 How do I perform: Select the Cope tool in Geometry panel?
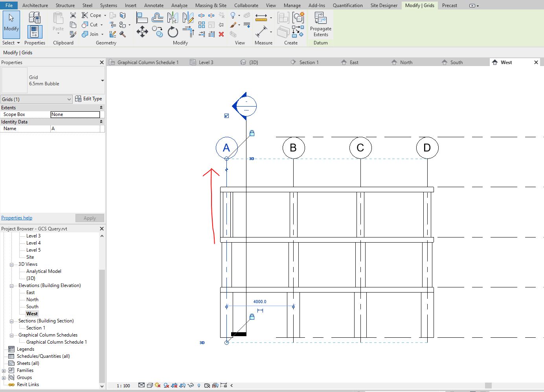click(x=91, y=15)
